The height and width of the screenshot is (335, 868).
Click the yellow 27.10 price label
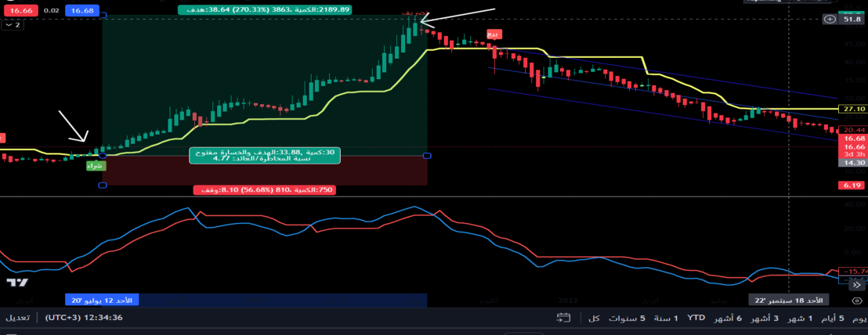click(849, 109)
